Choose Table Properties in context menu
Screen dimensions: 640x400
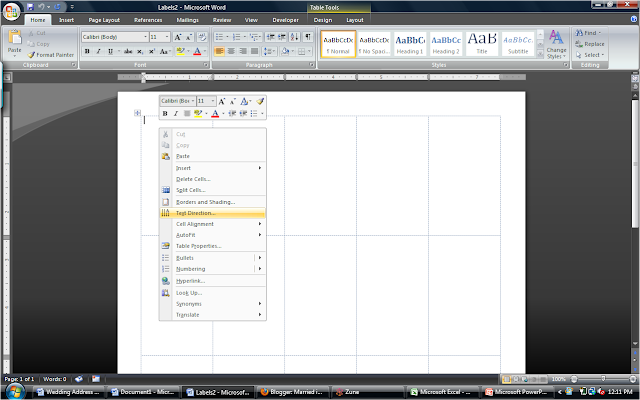coord(213,246)
